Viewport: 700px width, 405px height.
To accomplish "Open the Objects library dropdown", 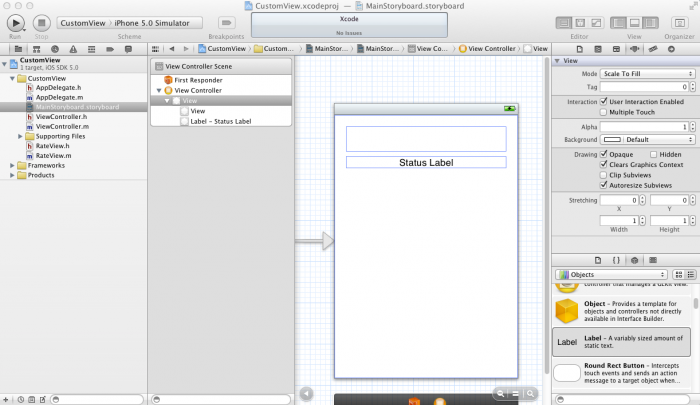I will pos(612,275).
